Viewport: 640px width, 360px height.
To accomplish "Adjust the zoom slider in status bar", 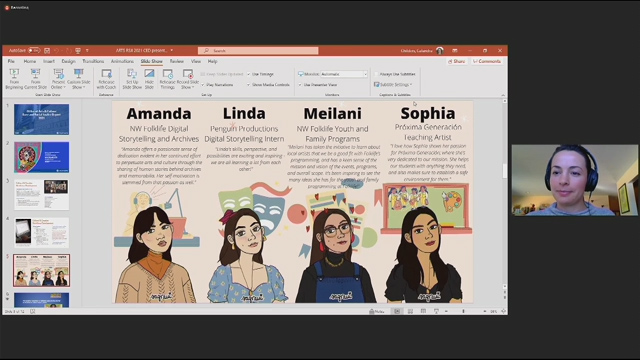I will coord(463,311).
